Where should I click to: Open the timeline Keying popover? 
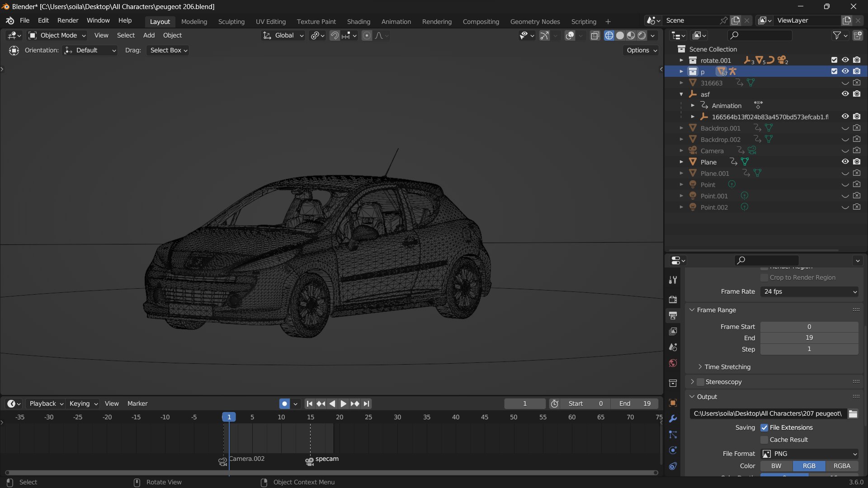83,404
